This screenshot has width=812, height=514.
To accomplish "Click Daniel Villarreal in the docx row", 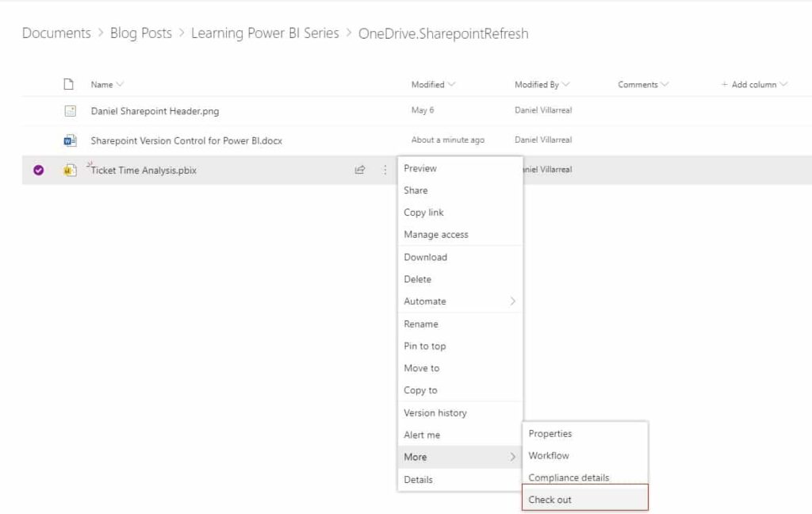I will (543, 140).
